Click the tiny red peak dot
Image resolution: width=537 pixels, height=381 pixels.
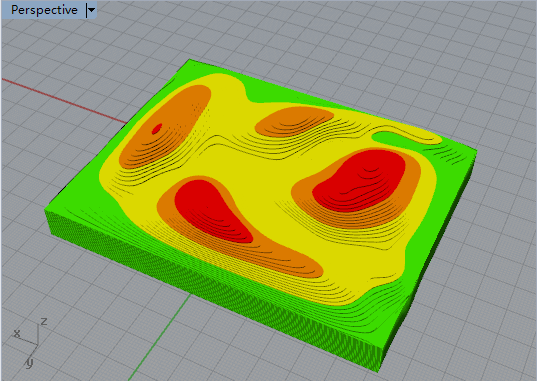[x=157, y=129]
